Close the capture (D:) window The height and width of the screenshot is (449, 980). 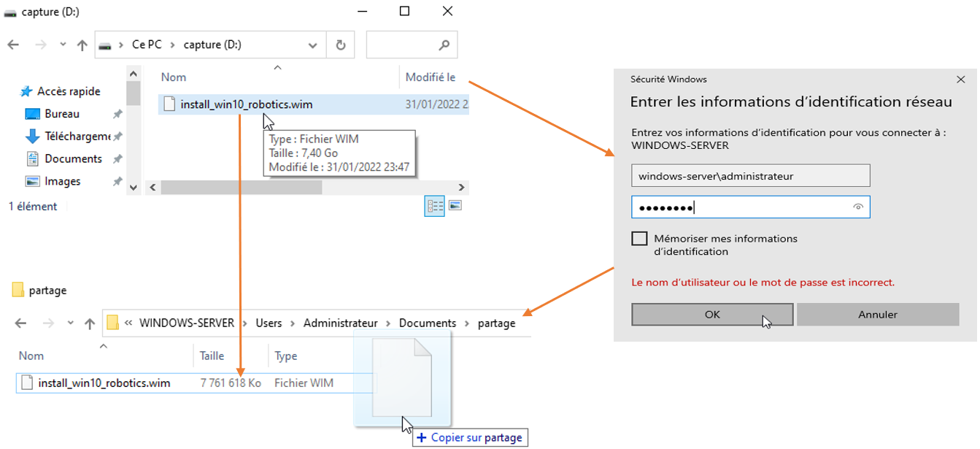click(447, 11)
